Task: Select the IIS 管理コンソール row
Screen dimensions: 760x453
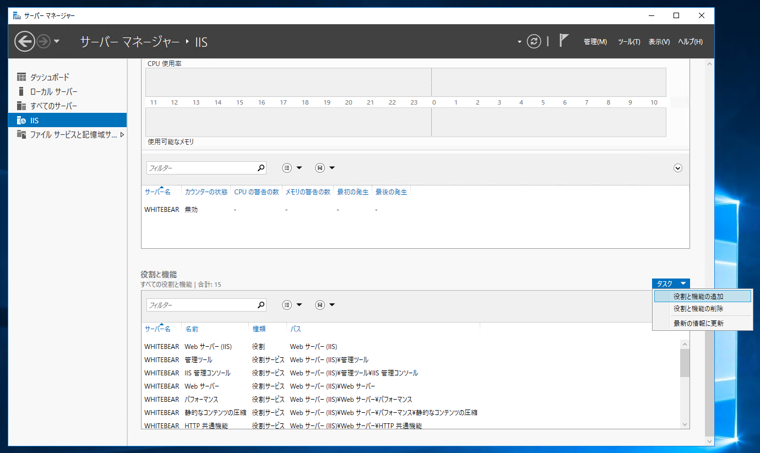Action: coord(411,373)
